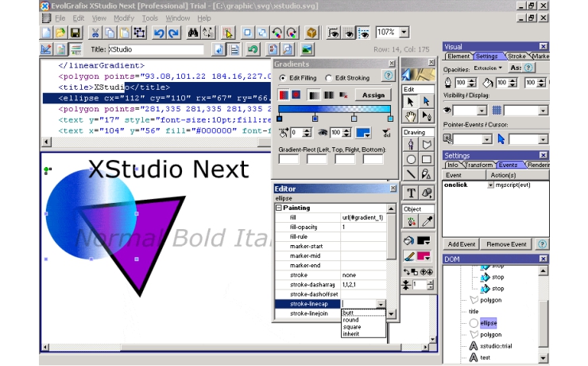The height and width of the screenshot is (366, 588).
Task: Select the Line drawing tool
Action: pos(411,173)
